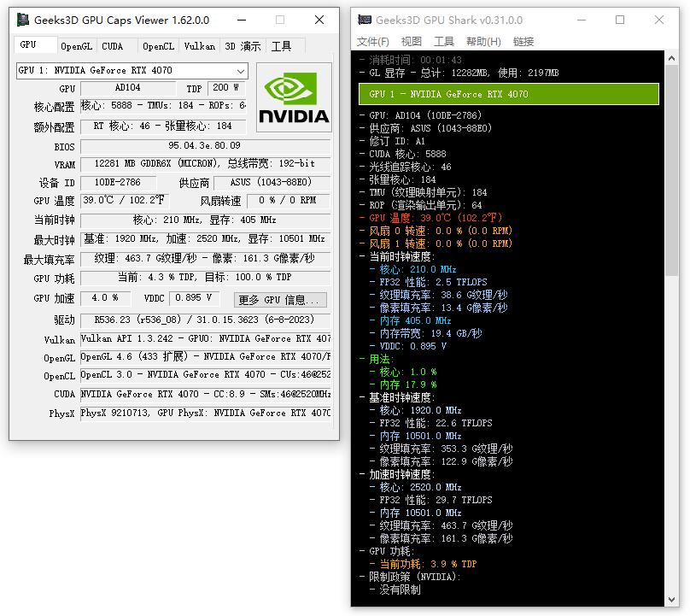Click the 核心: 5888 core config field
Image resolution: width=690 pixels, height=616 pixels.
pos(163,106)
